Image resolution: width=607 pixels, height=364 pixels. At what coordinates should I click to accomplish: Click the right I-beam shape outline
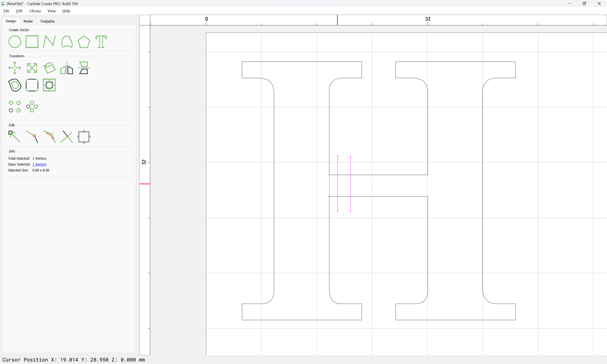[482, 191]
